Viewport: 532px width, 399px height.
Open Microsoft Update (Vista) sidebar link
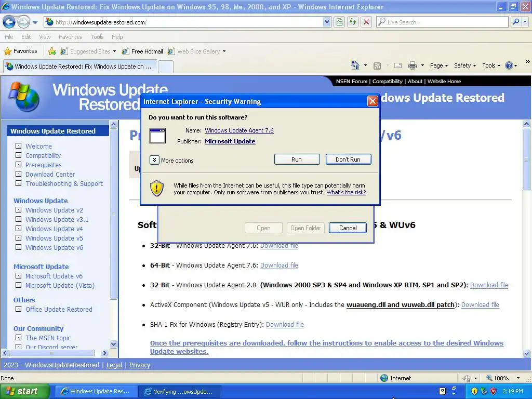click(60, 286)
